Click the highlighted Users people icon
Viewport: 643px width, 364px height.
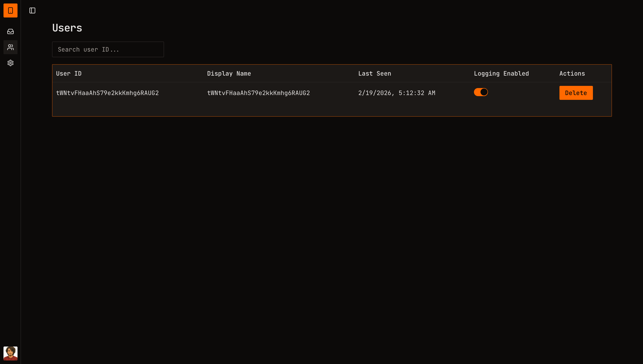(x=10, y=47)
